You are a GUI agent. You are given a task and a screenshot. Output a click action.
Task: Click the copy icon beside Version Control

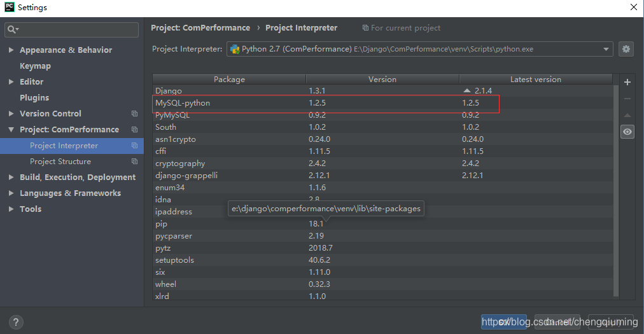click(134, 113)
